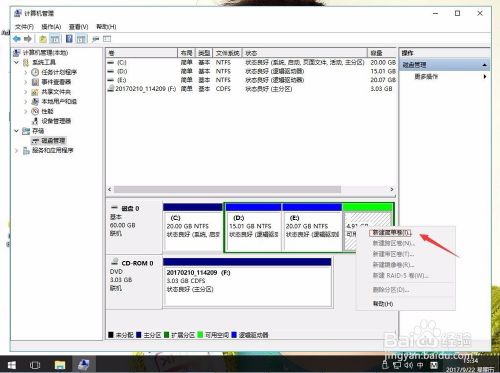Image resolution: width=500 pixels, height=373 pixels.
Task: Open Task View on the taskbar
Action: pyautogui.click(x=35, y=365)
